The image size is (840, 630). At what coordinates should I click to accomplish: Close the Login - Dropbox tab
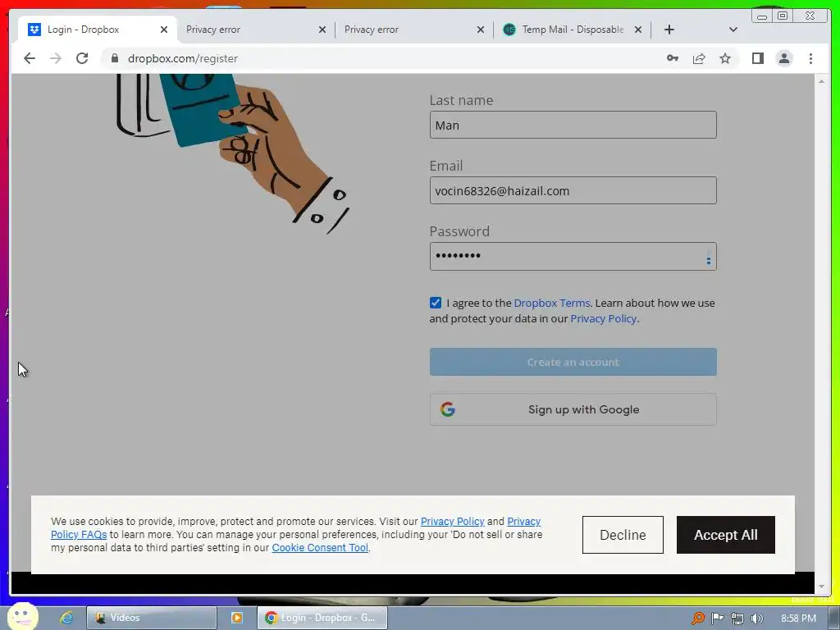click(x=164, y=30)
